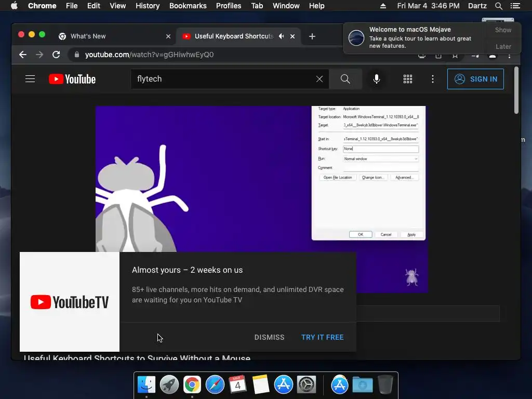532x399 pixels.
Task: Click the date and time in menu bar
Action: tap(428, 6)
